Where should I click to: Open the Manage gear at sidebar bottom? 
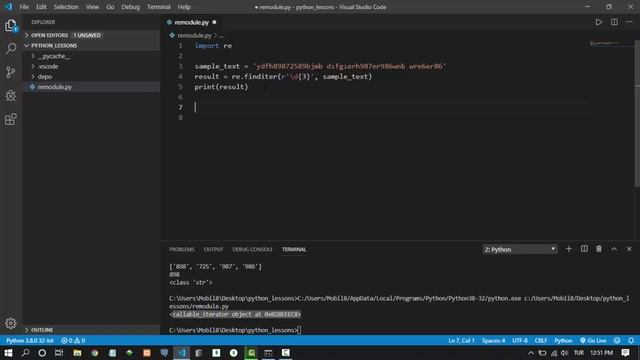coord(11,323)
